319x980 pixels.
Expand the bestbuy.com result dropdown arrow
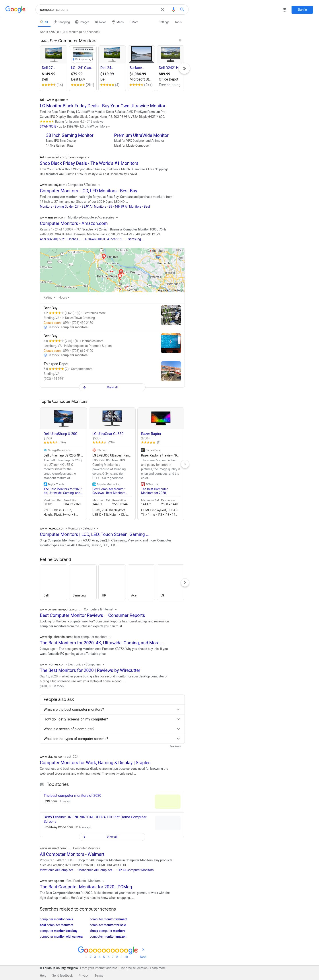click(x=99, y=185)
